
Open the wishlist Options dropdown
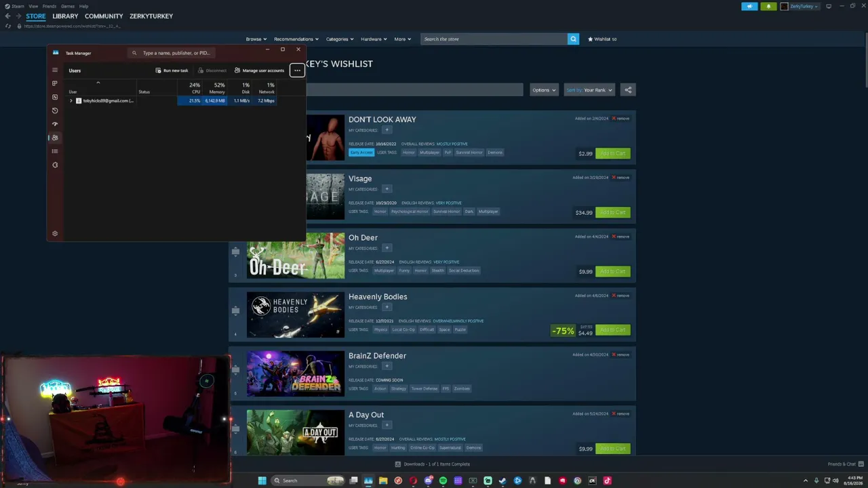(x=544, y=90)
